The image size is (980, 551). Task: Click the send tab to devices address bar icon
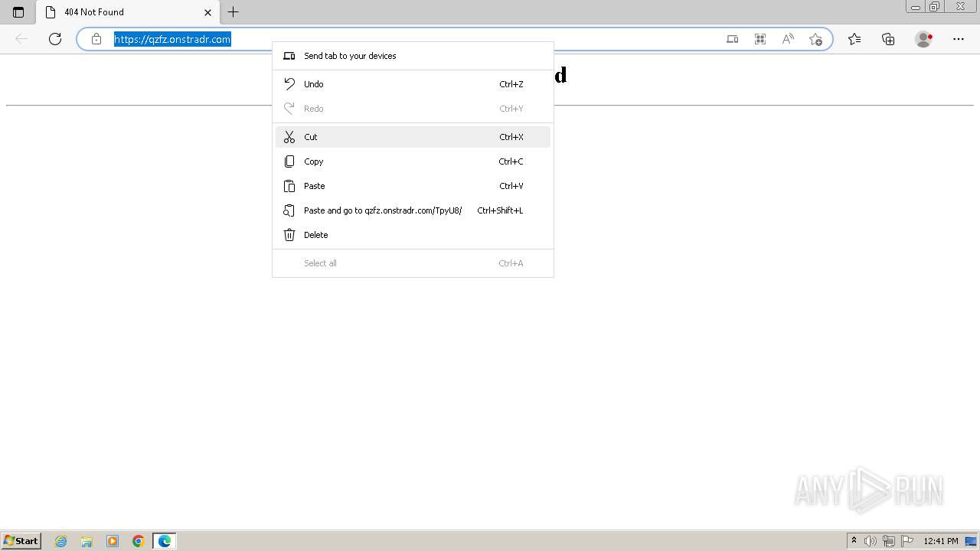click(733, 39)
